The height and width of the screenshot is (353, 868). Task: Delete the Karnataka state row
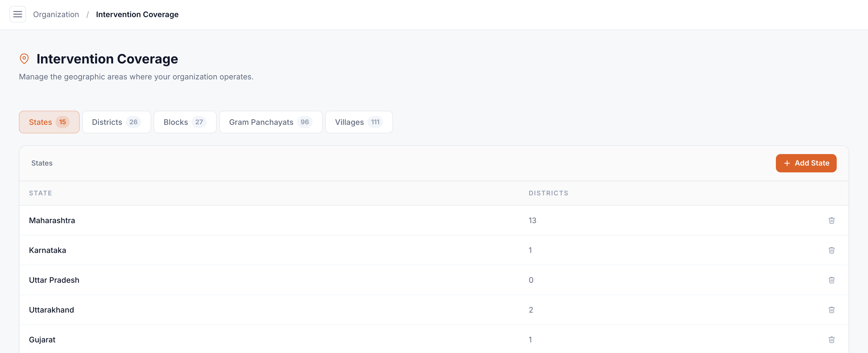(831, 250)
